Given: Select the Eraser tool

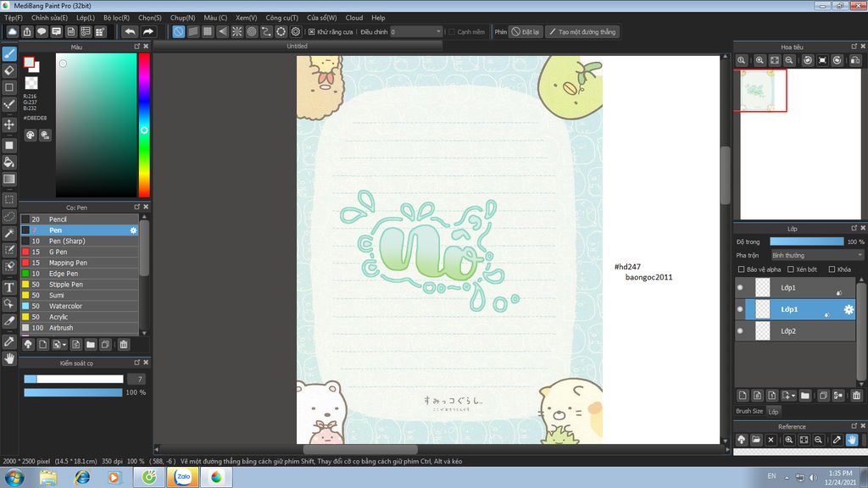Looking at the screenshot, I should (x=9, y=70).
